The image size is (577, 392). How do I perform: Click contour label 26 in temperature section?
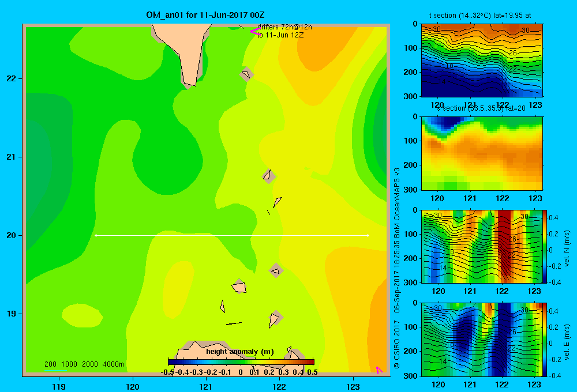512,53
